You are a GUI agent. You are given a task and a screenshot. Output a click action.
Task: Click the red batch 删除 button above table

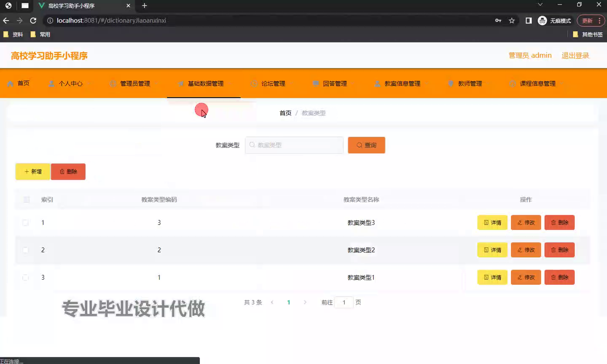[68, 171]
